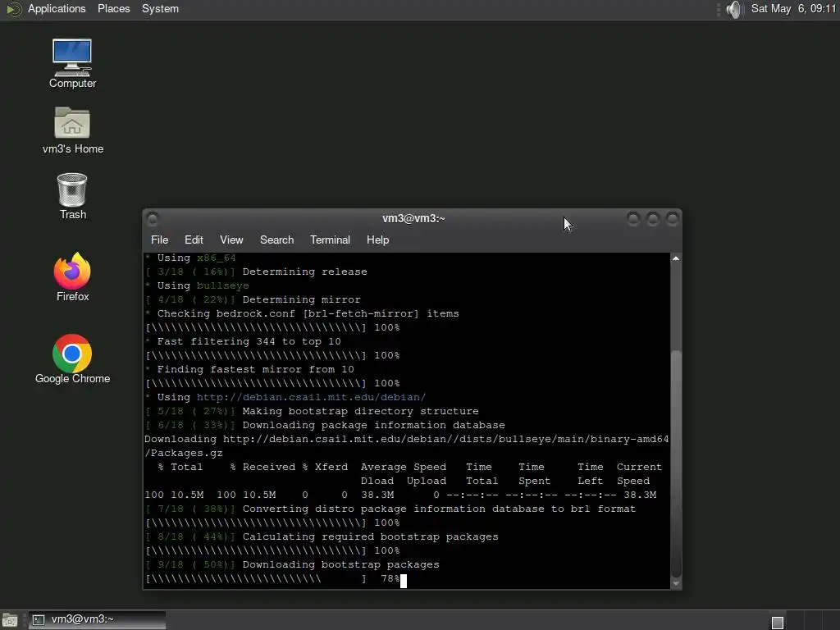This screenshot has width=840, height=630.
Task: Close the terminal window
Action: pyautogui.click(x=673, y=218)
